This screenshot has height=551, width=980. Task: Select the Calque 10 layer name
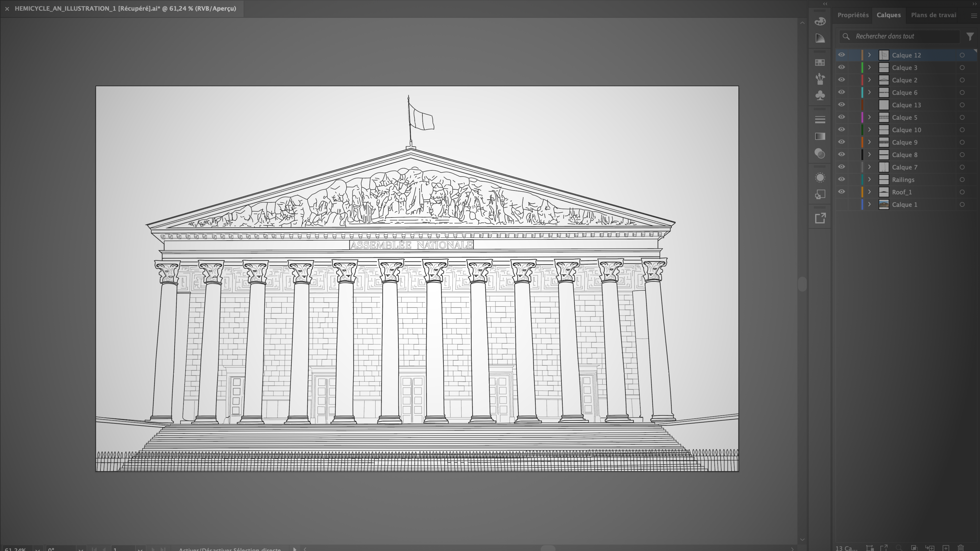906,130
